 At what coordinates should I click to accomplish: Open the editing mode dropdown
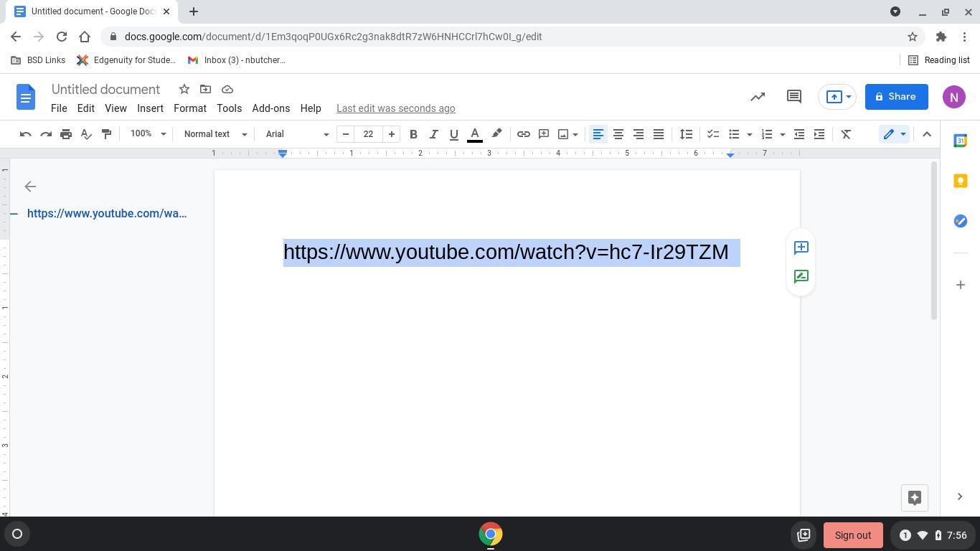894,134
